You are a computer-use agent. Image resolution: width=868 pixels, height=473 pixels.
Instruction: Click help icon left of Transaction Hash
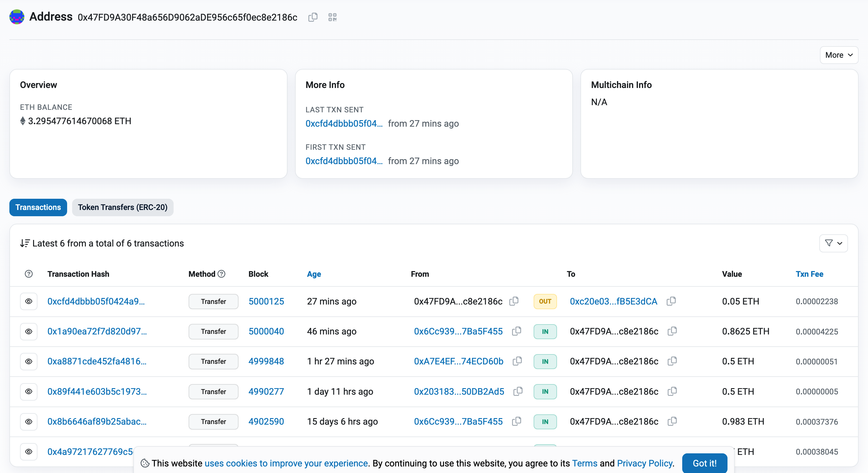(x=29, y=274)
